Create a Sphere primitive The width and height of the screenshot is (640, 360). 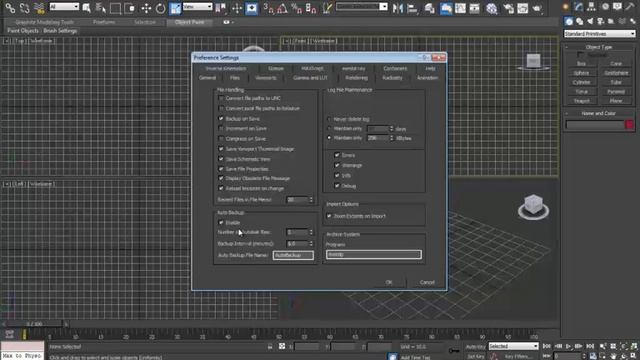(x=581, y=73)
